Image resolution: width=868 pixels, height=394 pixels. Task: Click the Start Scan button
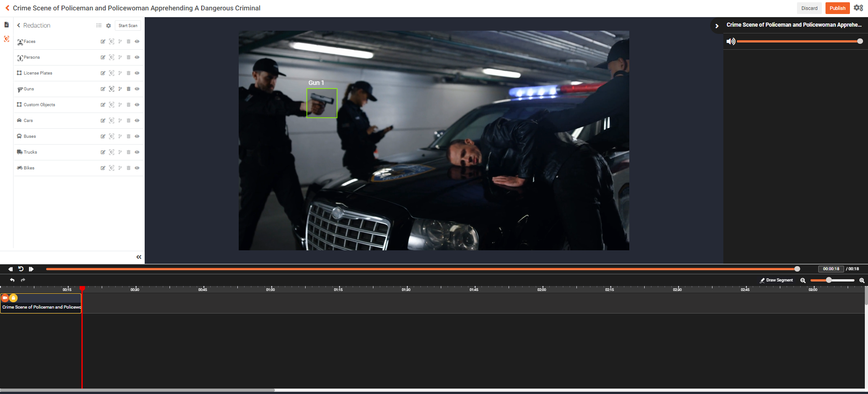[x=128, y=26]
